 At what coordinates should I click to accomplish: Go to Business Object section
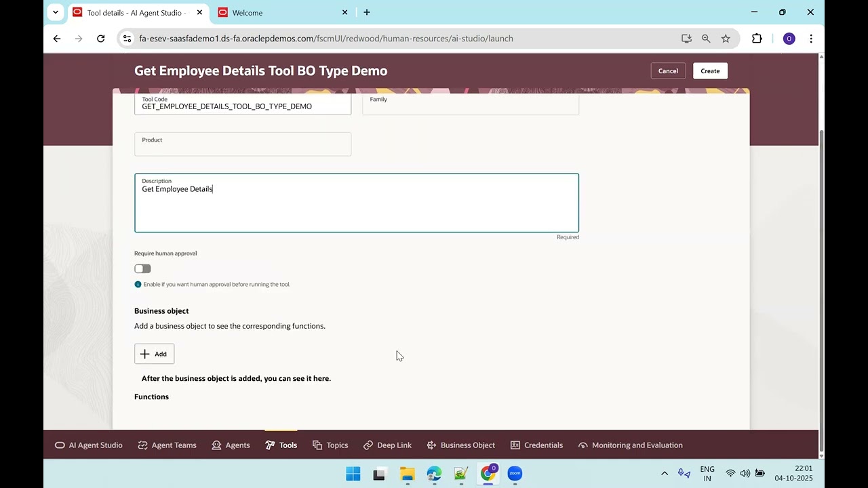[461, 445]
